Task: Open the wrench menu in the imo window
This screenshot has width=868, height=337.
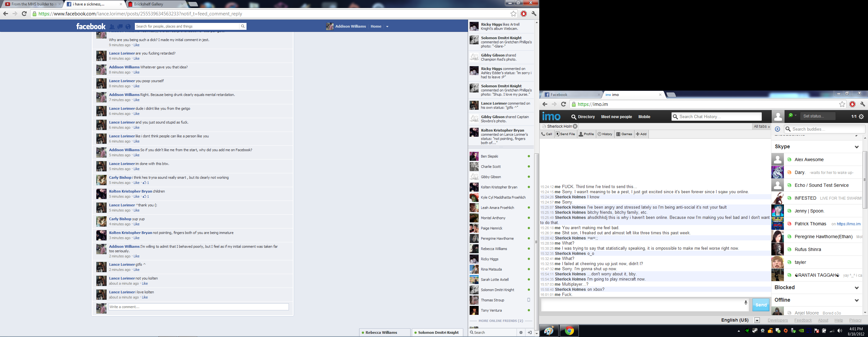Action: pyautogui.click(x=863, y=104)
